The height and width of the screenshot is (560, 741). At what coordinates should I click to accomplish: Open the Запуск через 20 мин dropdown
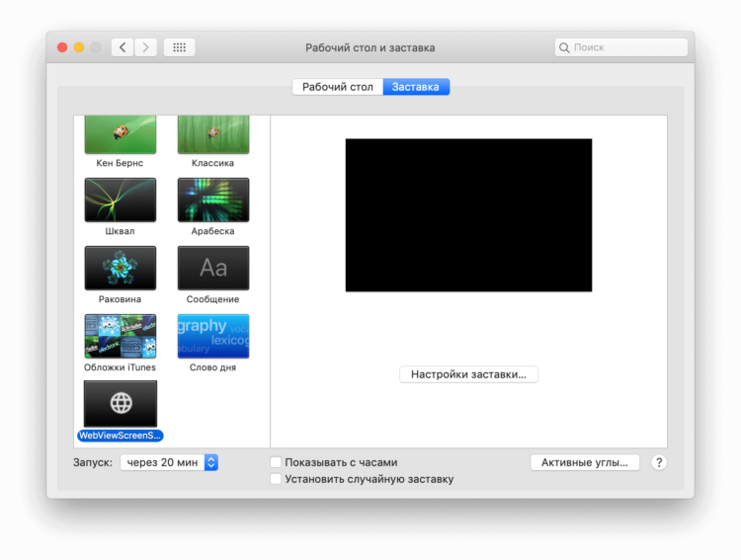169,462
